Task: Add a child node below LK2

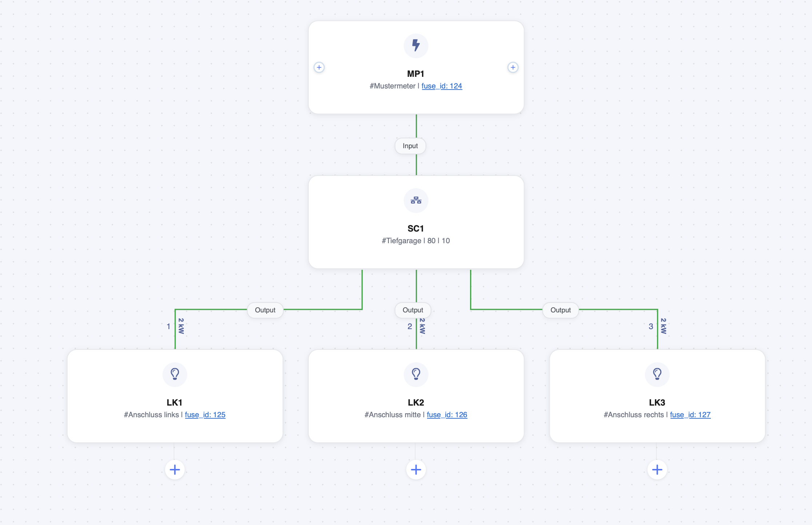Action: [416, 470]
